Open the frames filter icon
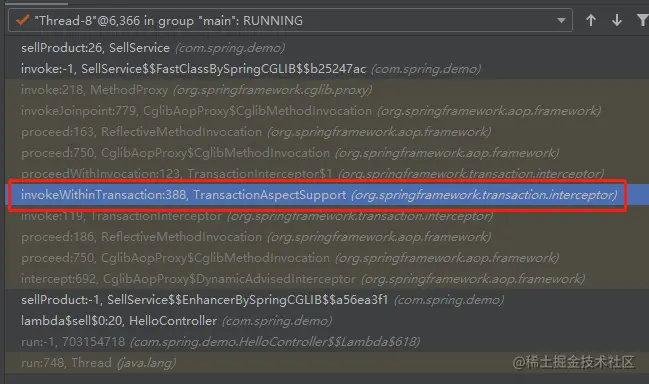The image size is (649, 384). (643, 20)
